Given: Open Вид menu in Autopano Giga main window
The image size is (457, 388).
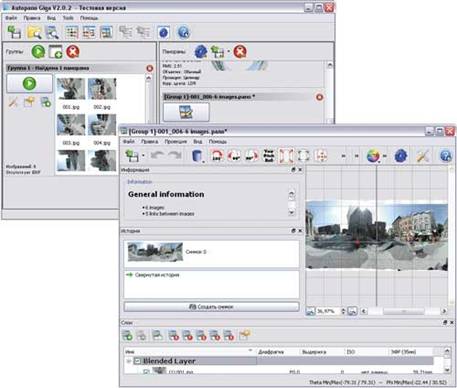Looking at the screenshot, I should pyautogui.click(x=51, y=18).
